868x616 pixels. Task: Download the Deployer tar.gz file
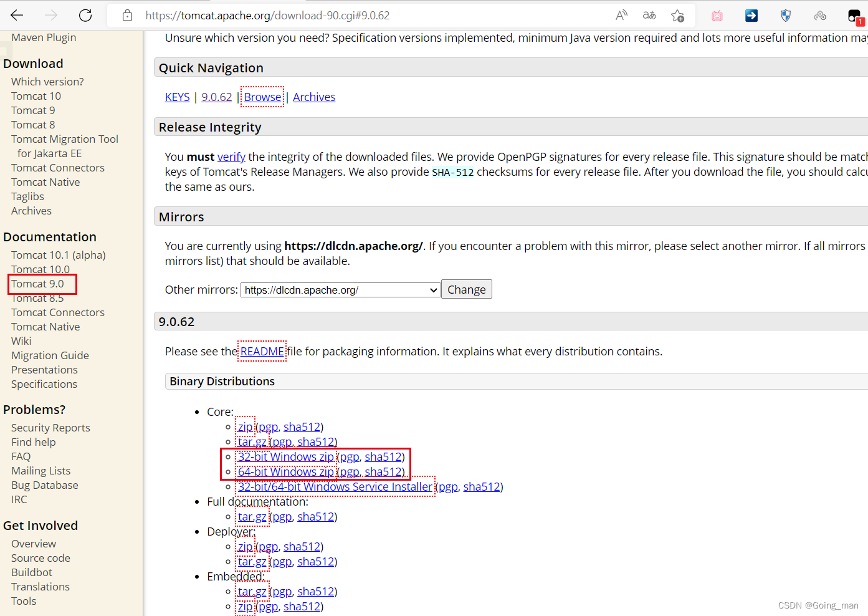pos(252,562)
